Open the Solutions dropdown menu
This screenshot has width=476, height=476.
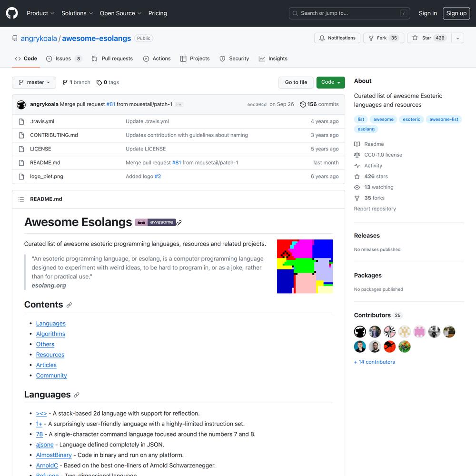pyautogui.click(x=77, y=13)
